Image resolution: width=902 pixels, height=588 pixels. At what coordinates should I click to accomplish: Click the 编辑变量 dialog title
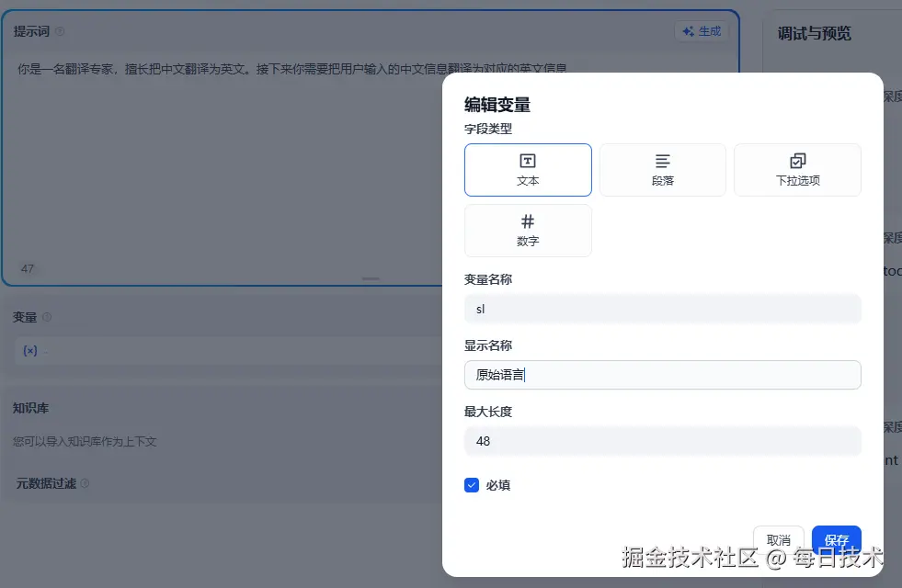tap(497, 105)
